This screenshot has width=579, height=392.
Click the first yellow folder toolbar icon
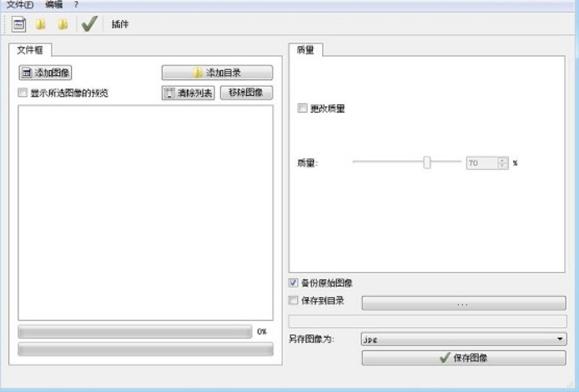[41, 24]
